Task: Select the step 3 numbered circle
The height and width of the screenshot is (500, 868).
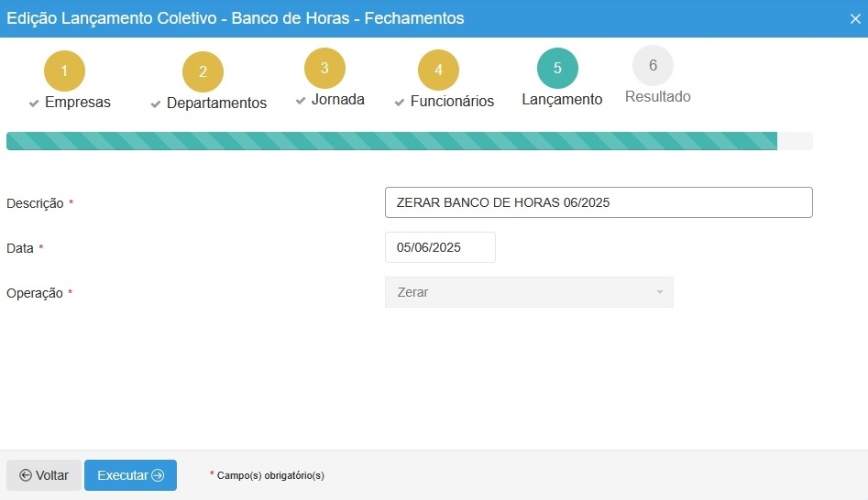Action: coord(324,68)
